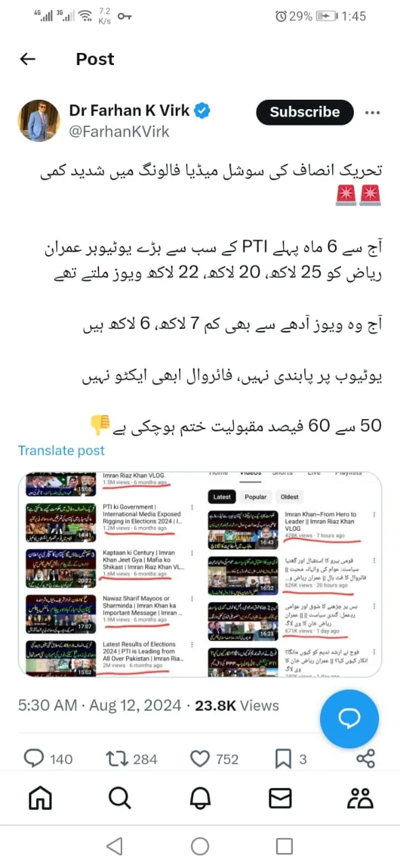Viewport: 400px width, 868px height.
Task: Open the @FarhanKVirk handle
Action: pyautogui.click(x=119, y=131)
